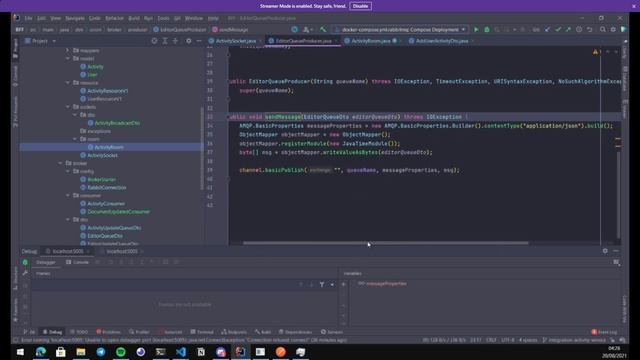Click the Project tree vertical scrollbar
The image size is (640, 360).
(x=202, y=149)
